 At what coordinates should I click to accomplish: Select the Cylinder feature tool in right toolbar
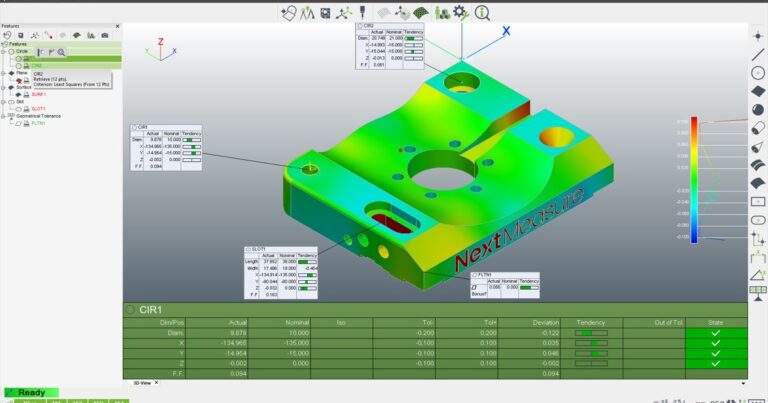click(x=758, y=128)
